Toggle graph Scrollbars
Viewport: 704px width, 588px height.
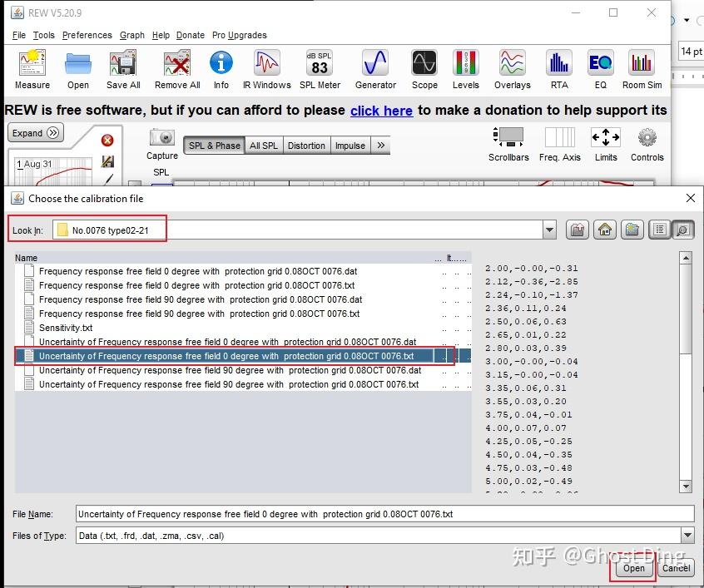508,144
